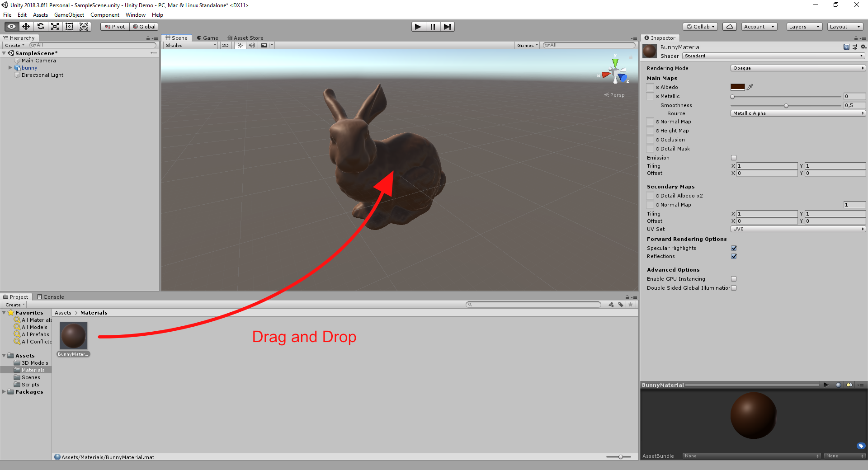Click the Step forward button
868x470 pixels.
pos(447,27)
